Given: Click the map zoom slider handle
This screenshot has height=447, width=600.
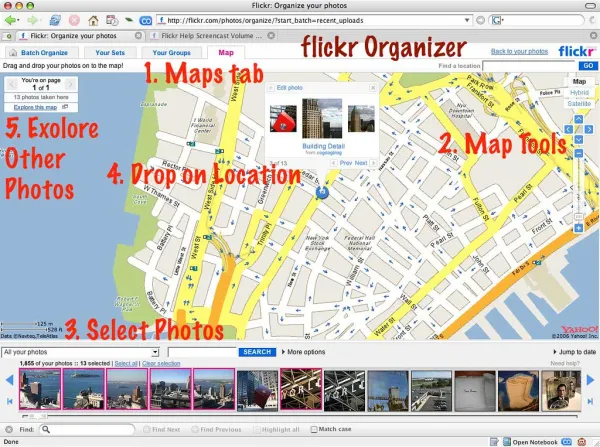Looking at the screenshot, I should [x=579, y=217].
